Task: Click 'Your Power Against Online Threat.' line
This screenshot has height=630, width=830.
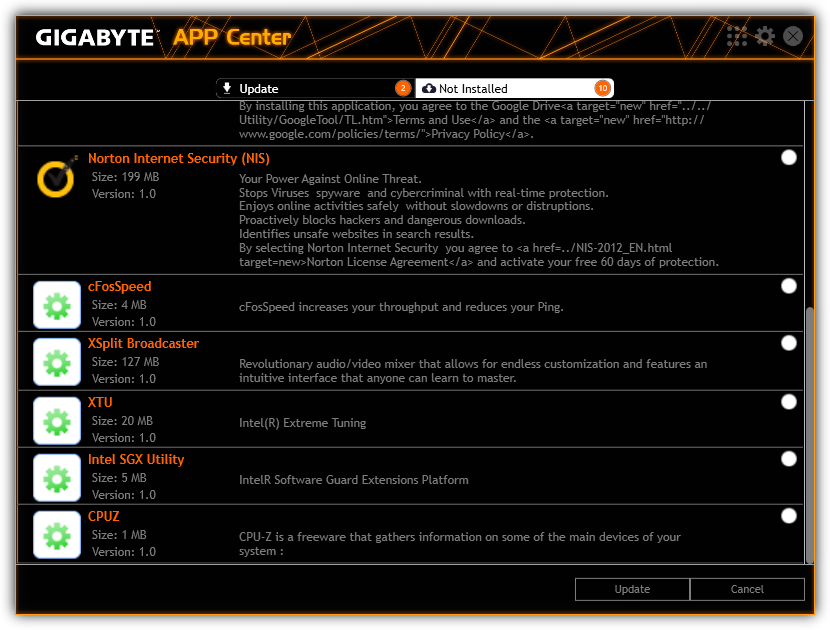Action: point(330,179)
